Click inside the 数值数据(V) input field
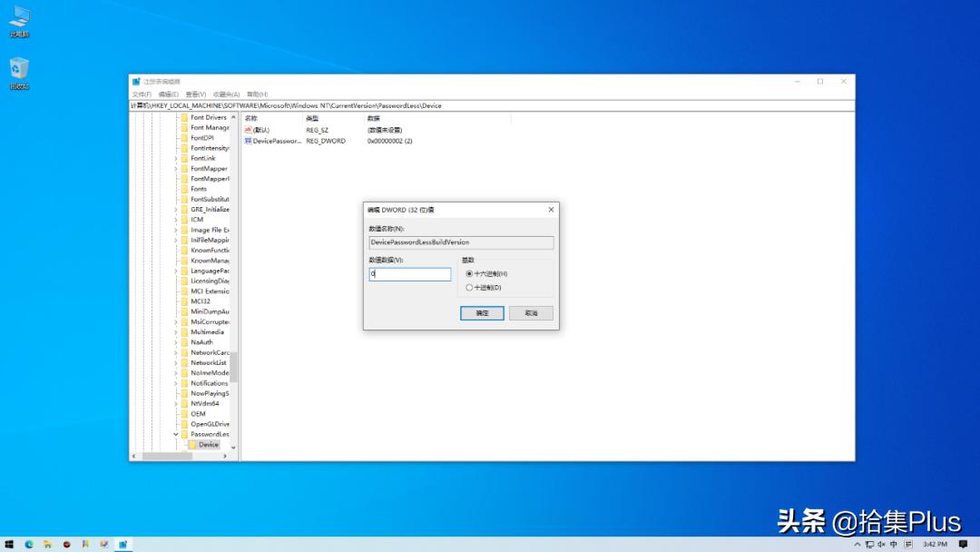Image resolution: width=980 pixels, height=552 pixels. pos(409,273)
